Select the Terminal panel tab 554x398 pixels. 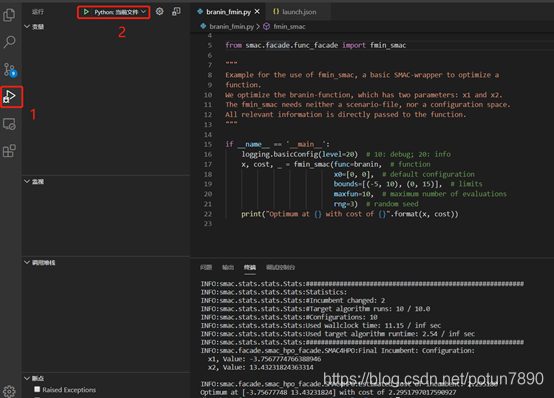click(250, 268)
